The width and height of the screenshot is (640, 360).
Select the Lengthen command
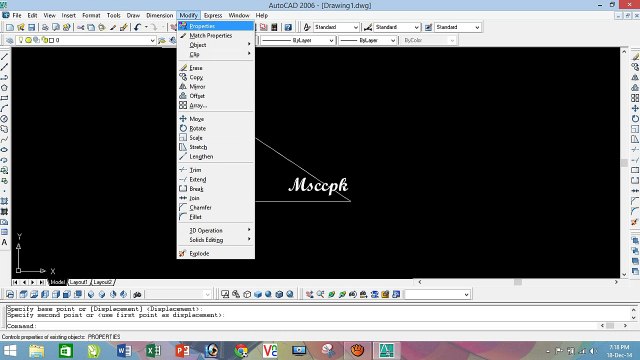(216, 156)
